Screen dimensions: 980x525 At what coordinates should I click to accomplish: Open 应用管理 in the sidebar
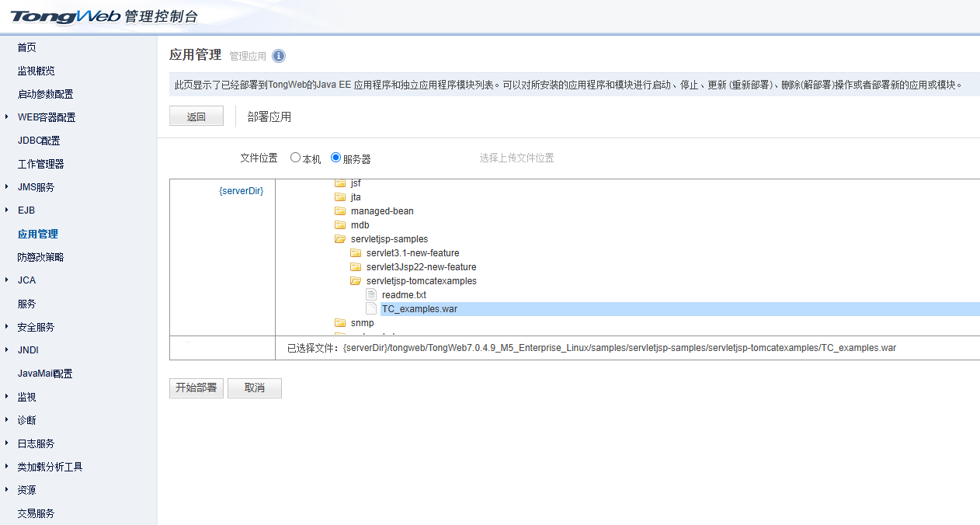point(38,234)
